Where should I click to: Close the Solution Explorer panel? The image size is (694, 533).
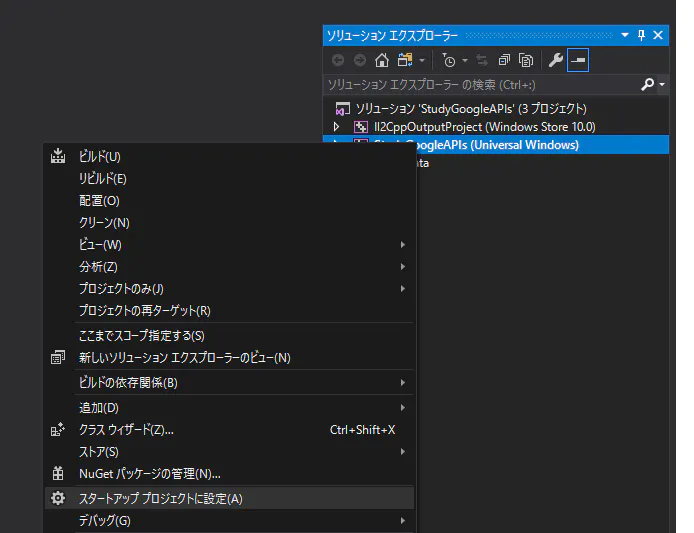click(x=658, y=35)
